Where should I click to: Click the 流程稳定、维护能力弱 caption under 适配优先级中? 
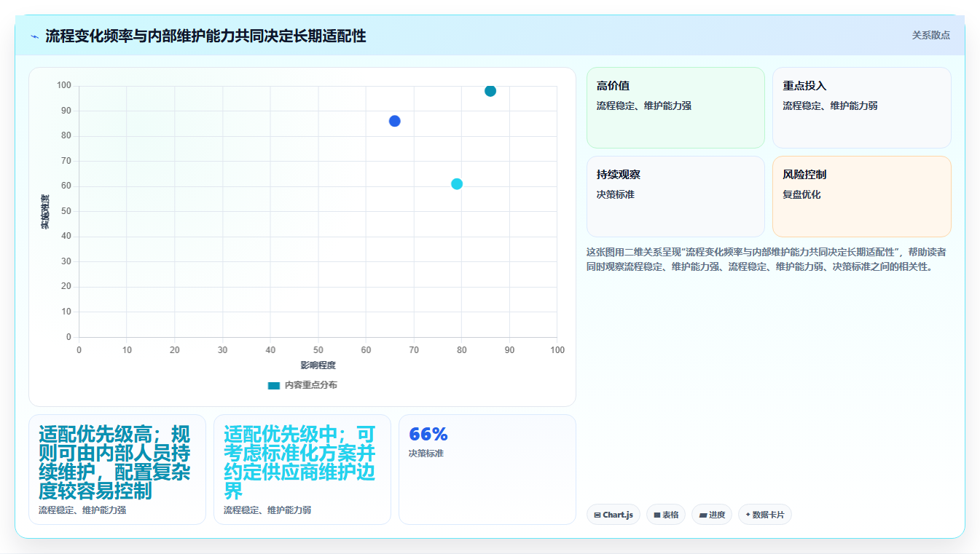tap(267, 510)
